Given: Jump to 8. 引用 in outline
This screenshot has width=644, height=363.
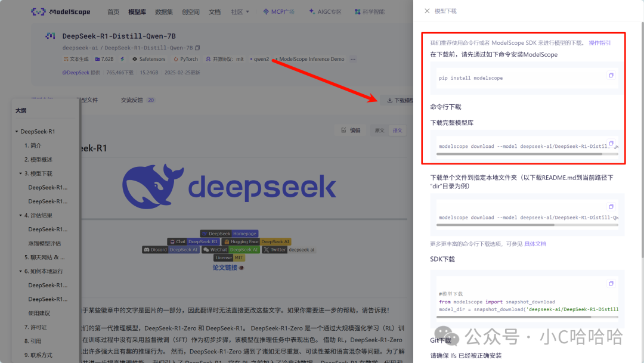Looking at the screenshot, I should (x=33, y=341).
